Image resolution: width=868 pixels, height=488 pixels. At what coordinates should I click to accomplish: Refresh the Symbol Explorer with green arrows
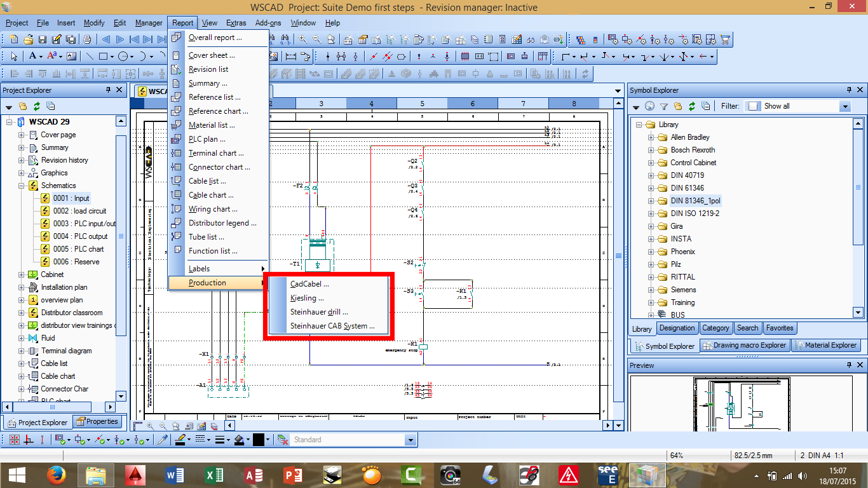pos(691,106)
